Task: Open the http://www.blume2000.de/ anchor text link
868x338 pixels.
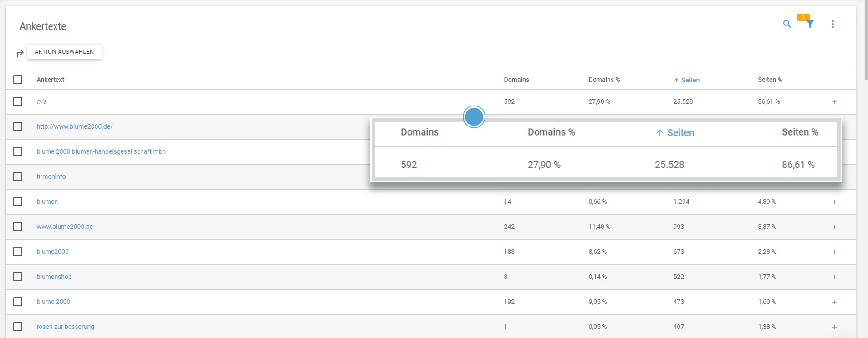Action: click(75, 126)
